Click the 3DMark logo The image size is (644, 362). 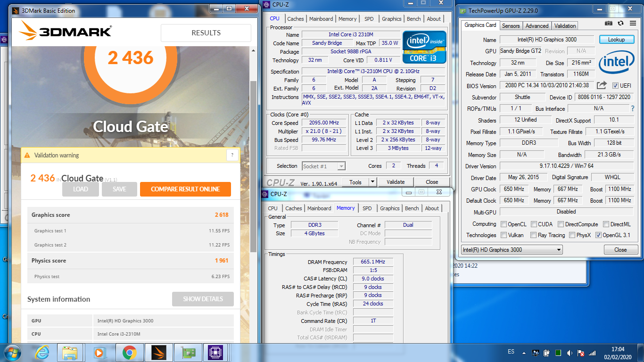[x=66, y=32]
